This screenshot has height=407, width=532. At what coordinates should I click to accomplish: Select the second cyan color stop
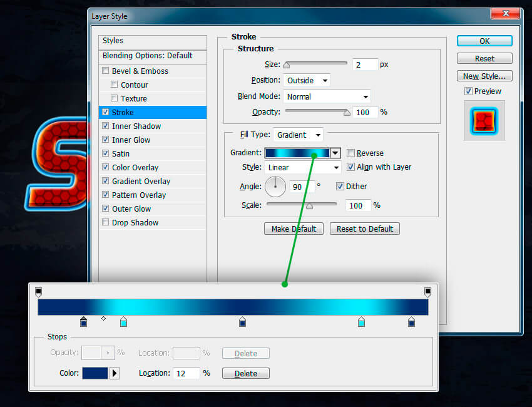coord(361,322)
